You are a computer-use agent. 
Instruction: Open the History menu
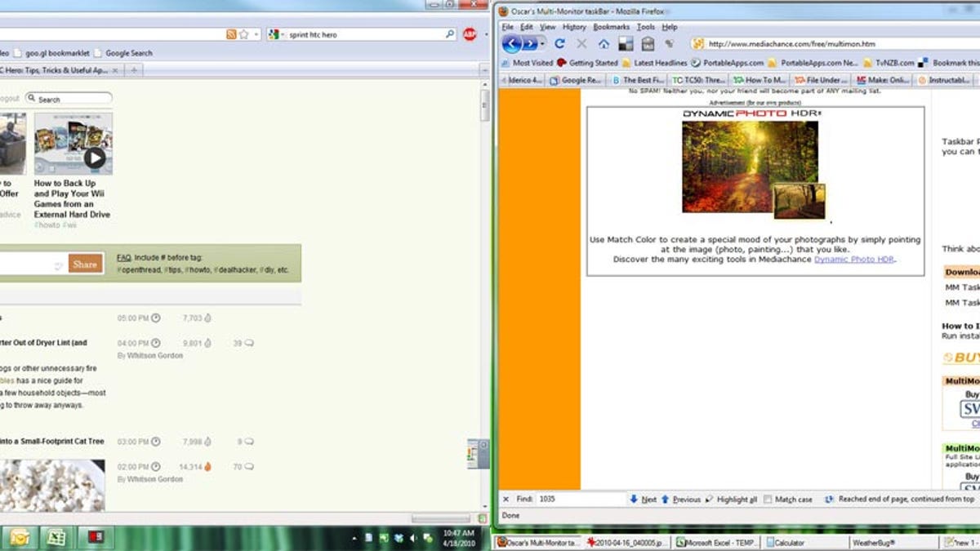tap(574, 27)
